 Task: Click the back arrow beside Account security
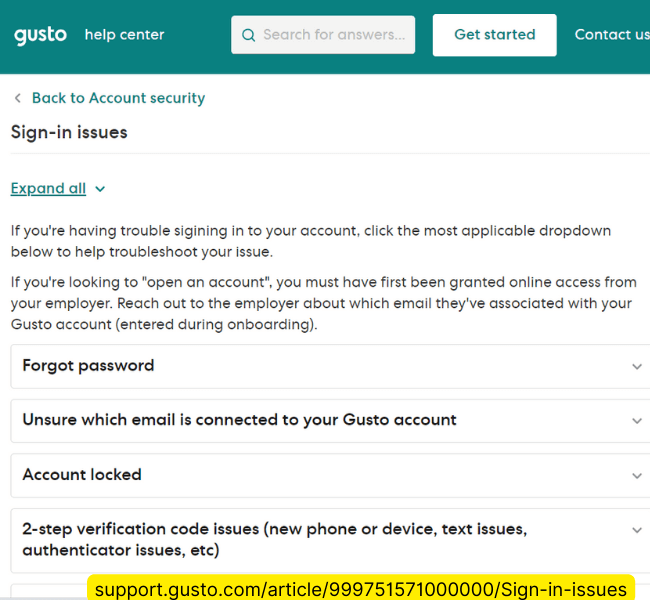(17, 98)
